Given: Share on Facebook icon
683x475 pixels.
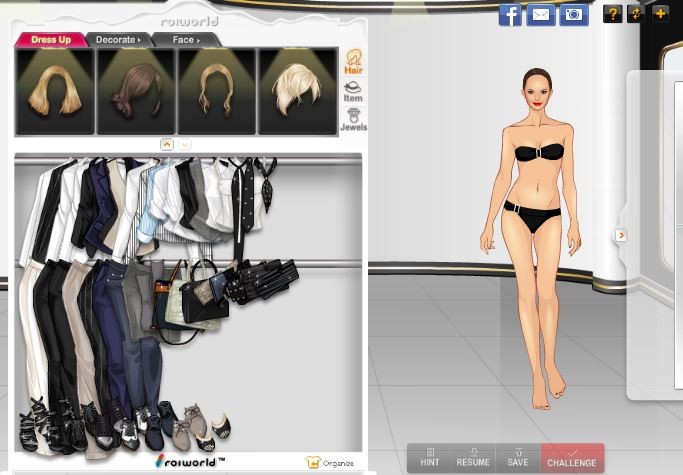Looking at the screenshot, I should (x=510, y=15).
